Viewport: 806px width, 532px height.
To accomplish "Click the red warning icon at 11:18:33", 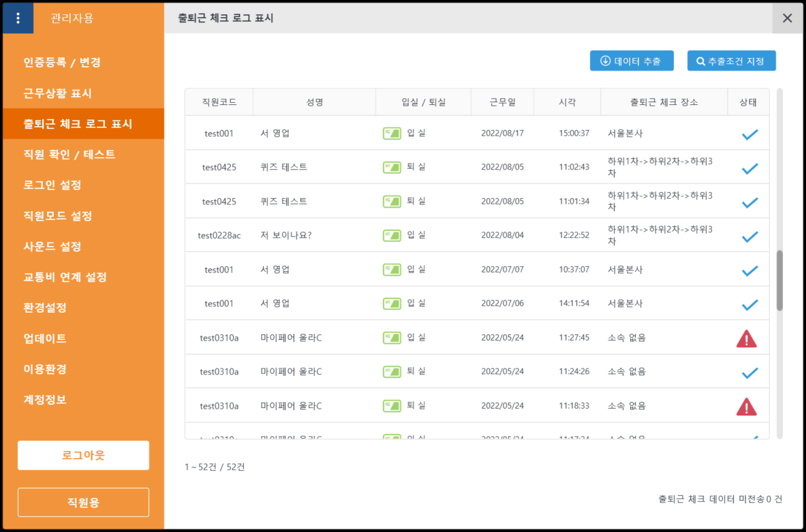I will click(747, 407).
